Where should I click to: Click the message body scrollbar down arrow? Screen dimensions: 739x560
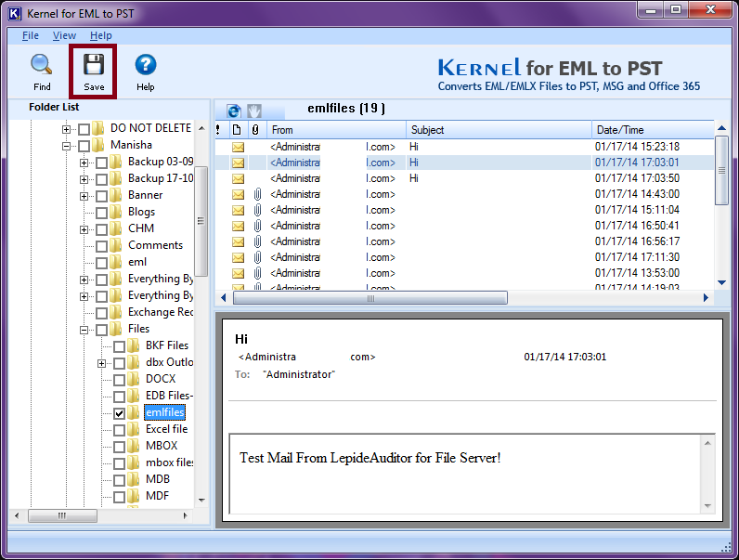coord(707,506)
